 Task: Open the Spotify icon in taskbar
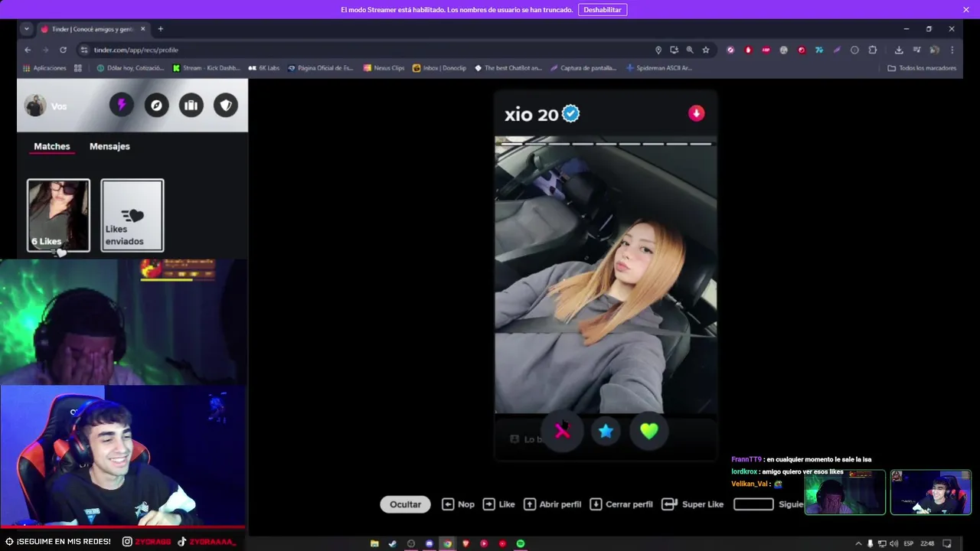pyautogui.click(x=521, y=543)
